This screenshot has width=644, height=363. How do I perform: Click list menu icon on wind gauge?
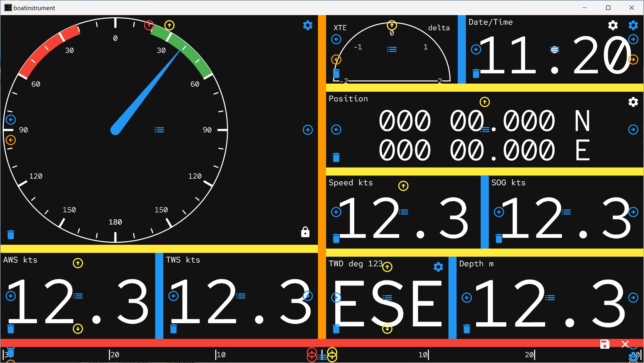[159, 130]
